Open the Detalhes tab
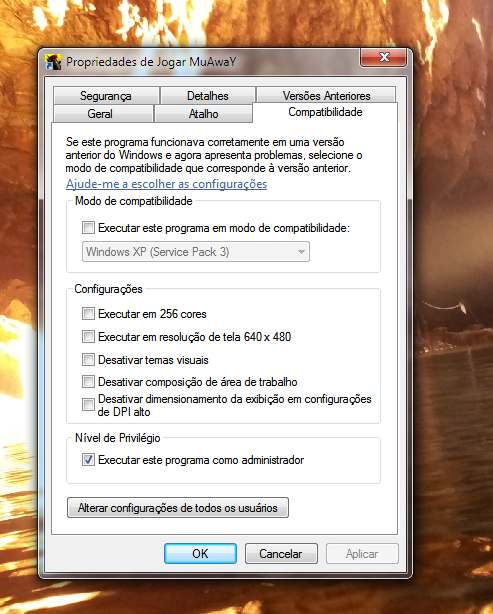Viewport: 493px width, 614px height. click(x=208, y=96)
